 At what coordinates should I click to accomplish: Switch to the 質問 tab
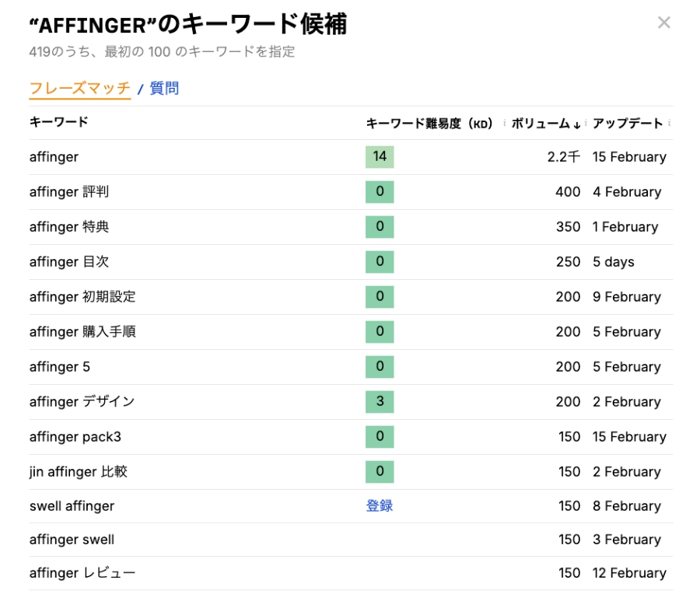[164, 88]
